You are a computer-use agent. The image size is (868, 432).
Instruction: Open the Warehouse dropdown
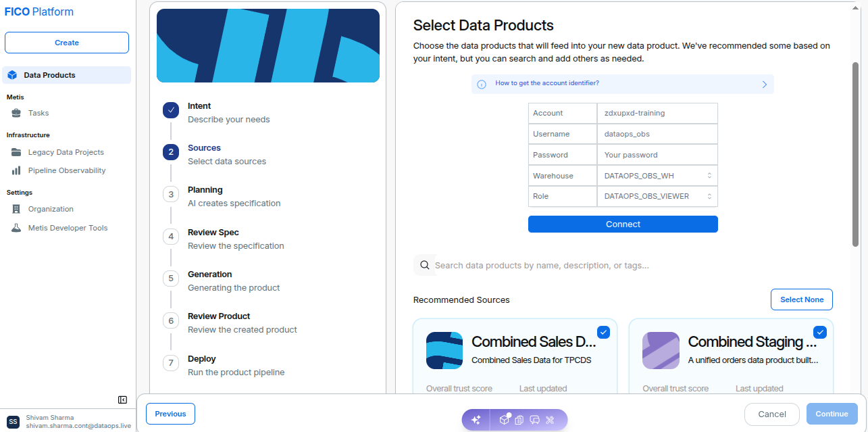(657, 176)
